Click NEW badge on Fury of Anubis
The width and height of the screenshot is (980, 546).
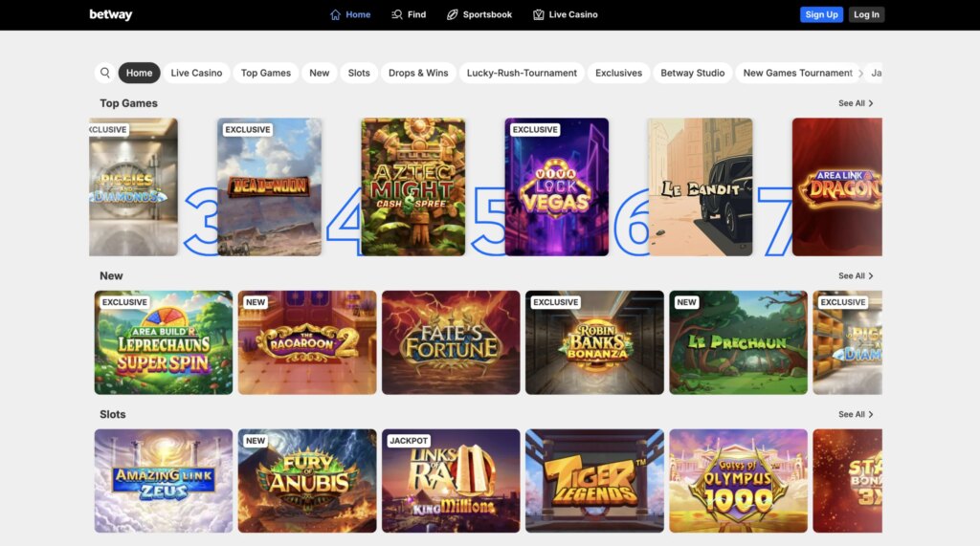click(x=256, y=441)
